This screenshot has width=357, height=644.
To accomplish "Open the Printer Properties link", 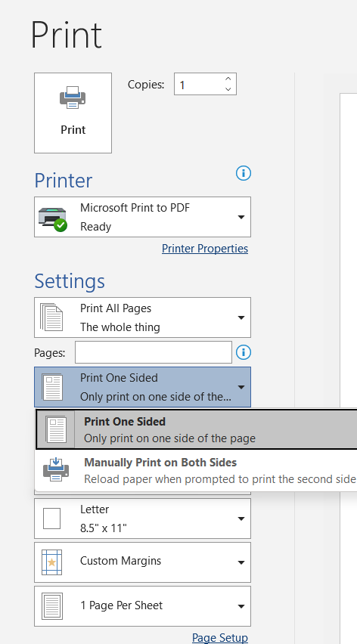I will pos(204,249).
